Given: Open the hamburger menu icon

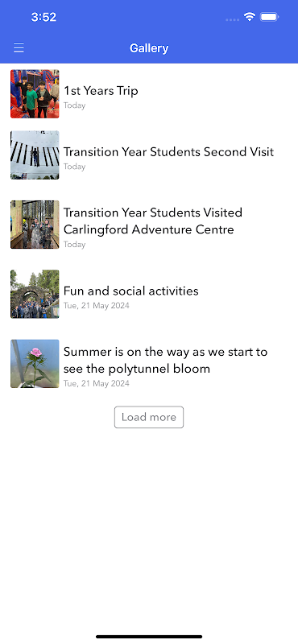Looking at the screenshot, I should tap(19, 48).
